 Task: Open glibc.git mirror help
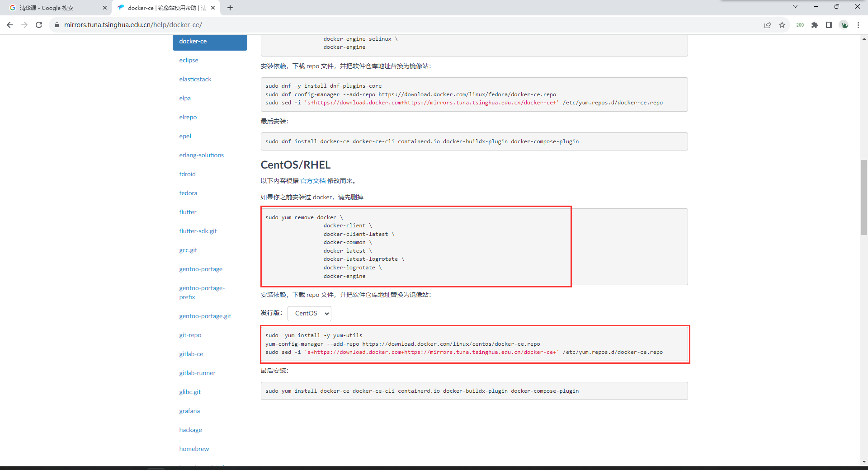190,392
